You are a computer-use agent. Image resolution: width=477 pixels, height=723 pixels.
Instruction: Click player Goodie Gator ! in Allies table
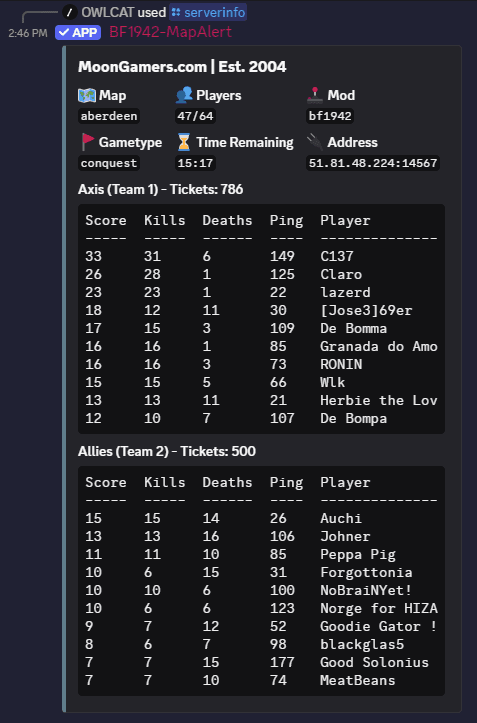[379, 626]
